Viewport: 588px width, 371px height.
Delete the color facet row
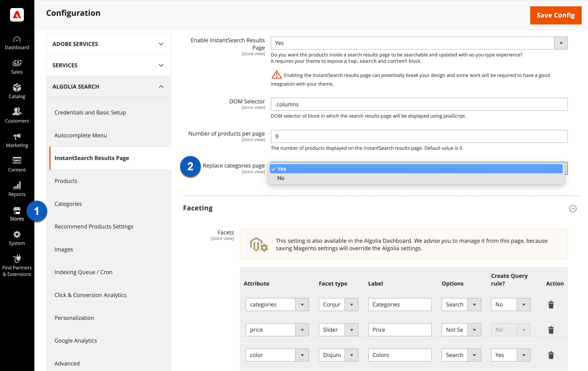click(551, 355)
